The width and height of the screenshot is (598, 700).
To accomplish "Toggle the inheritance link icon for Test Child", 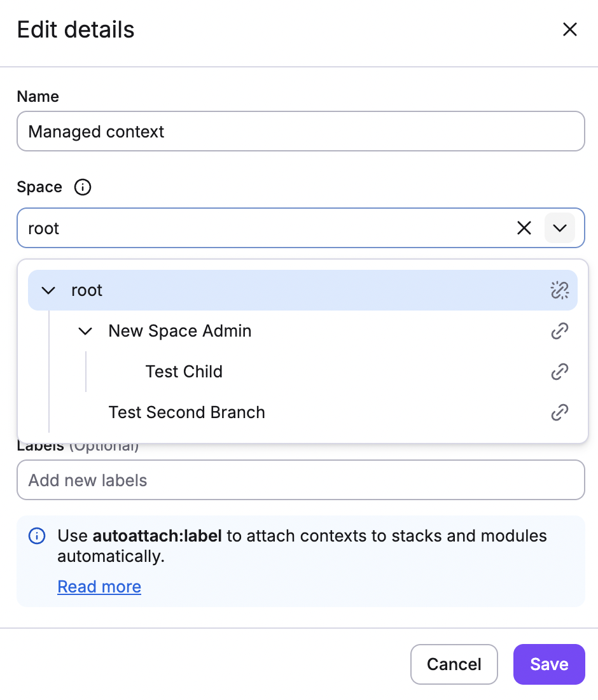I will click(x=559, y=372).
